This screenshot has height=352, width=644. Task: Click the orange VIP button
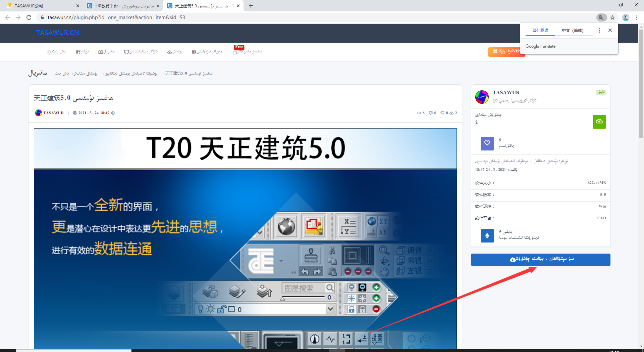coord(506,52)
